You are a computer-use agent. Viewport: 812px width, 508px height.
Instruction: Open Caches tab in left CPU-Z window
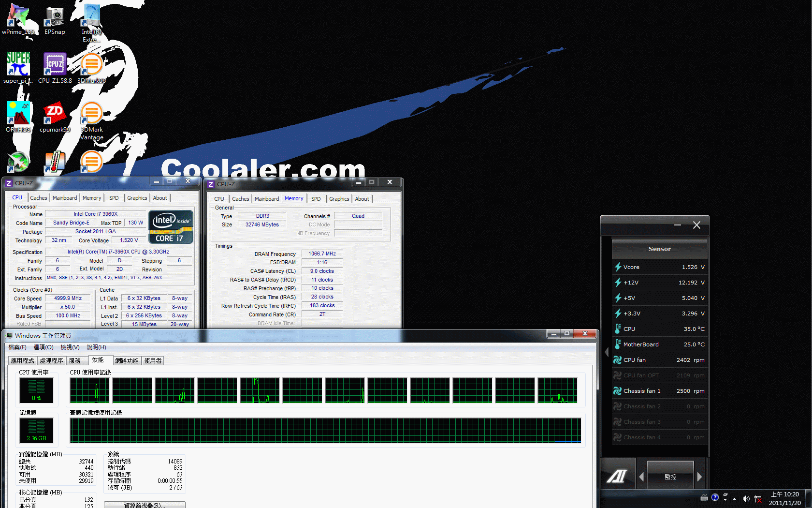39,198
